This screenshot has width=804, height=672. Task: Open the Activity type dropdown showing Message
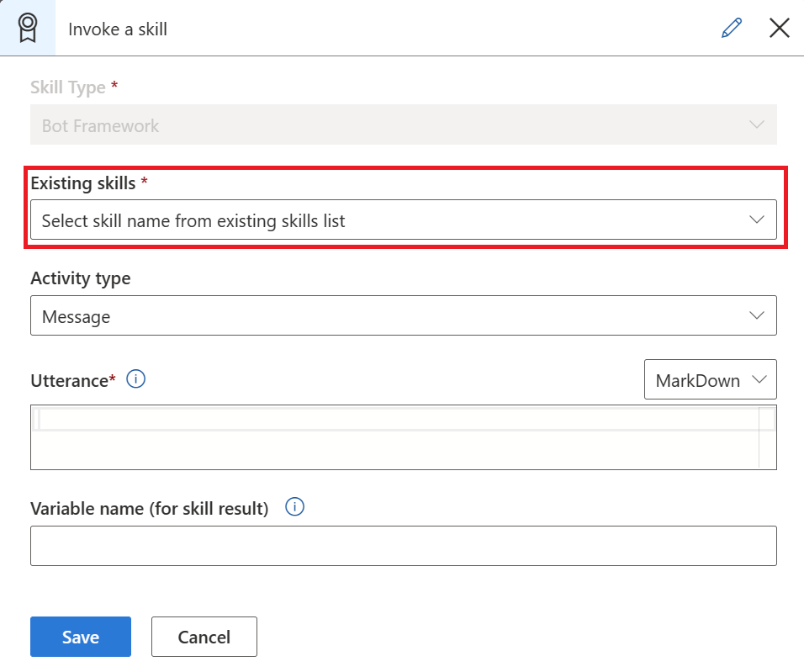point(404,315)
